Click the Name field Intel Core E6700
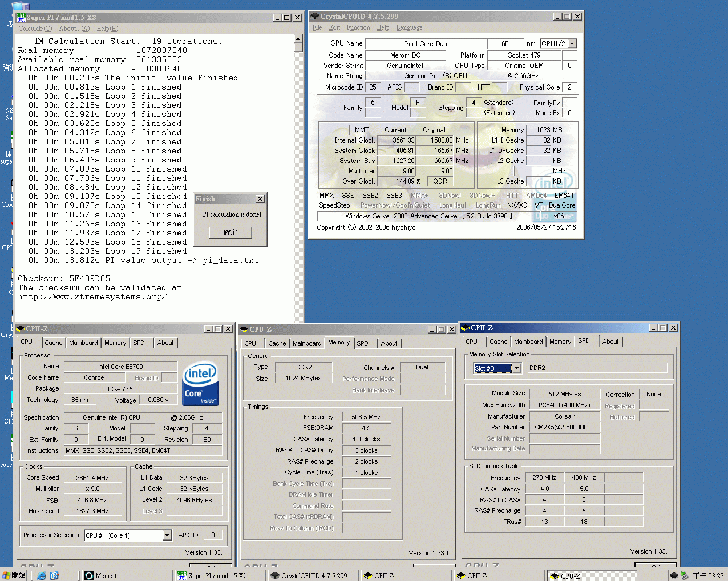The height and width of the screenshot is (581, 728). 120,367
